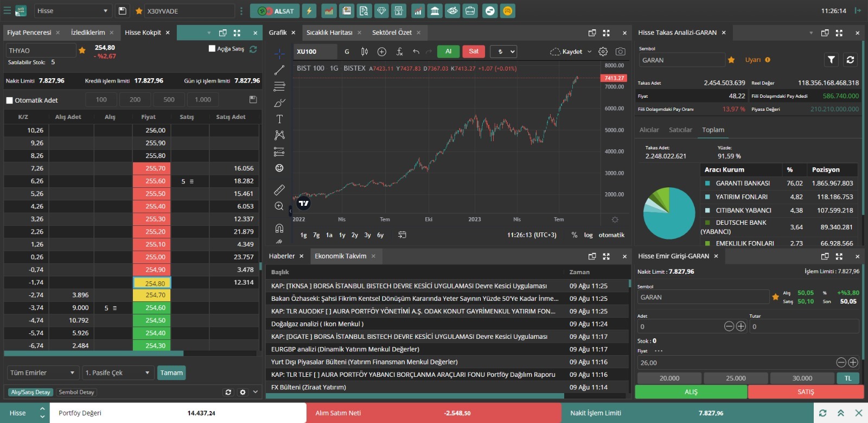Image resolution: width=868 pixels, height=423 pixels.
Task: Open the newspaper news icon in top toolbar
Action: 346,11
